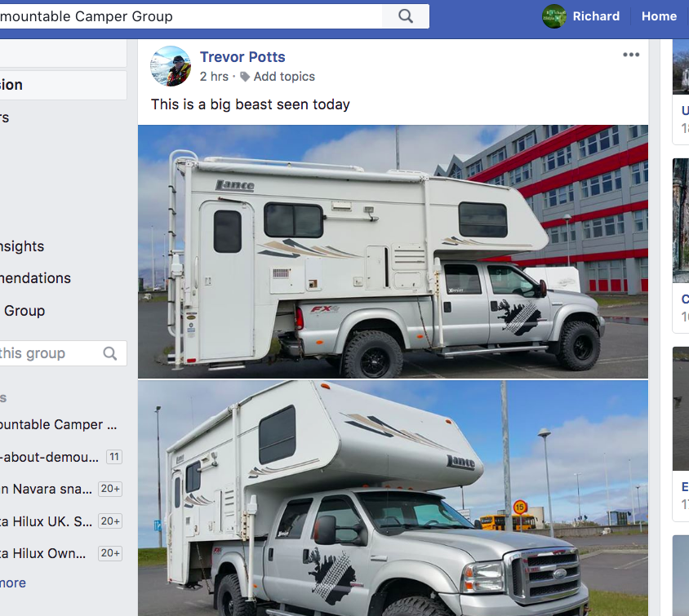Open the three-dots post options menu
This screenshot has height=616, width=689.
coord(631,55)
